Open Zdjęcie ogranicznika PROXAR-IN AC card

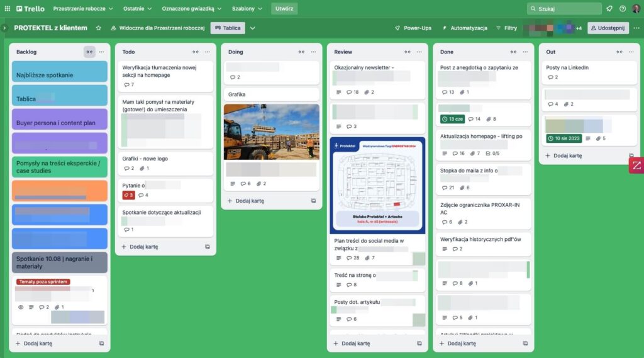click(484, 214)
